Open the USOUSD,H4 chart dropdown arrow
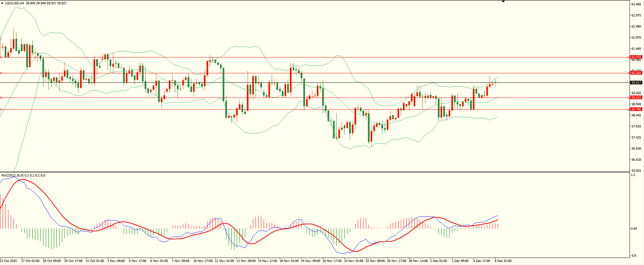 (x=2, y=3)
